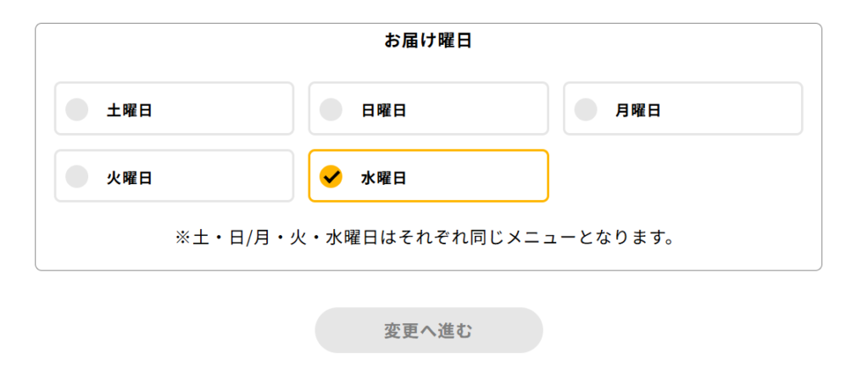Click the 土曜日 label text

tap(129, 110)
